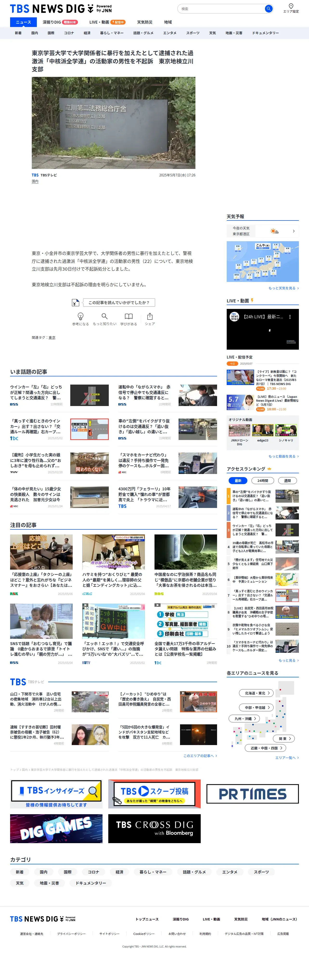
Task: Play the 24h LIVE video player
Action: coord(263,329)
